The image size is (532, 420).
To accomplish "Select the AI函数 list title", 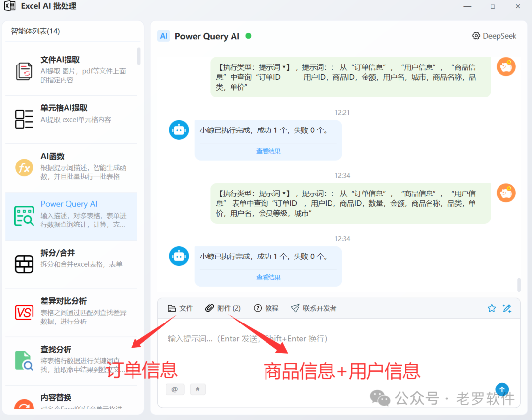I will point(53,156).
